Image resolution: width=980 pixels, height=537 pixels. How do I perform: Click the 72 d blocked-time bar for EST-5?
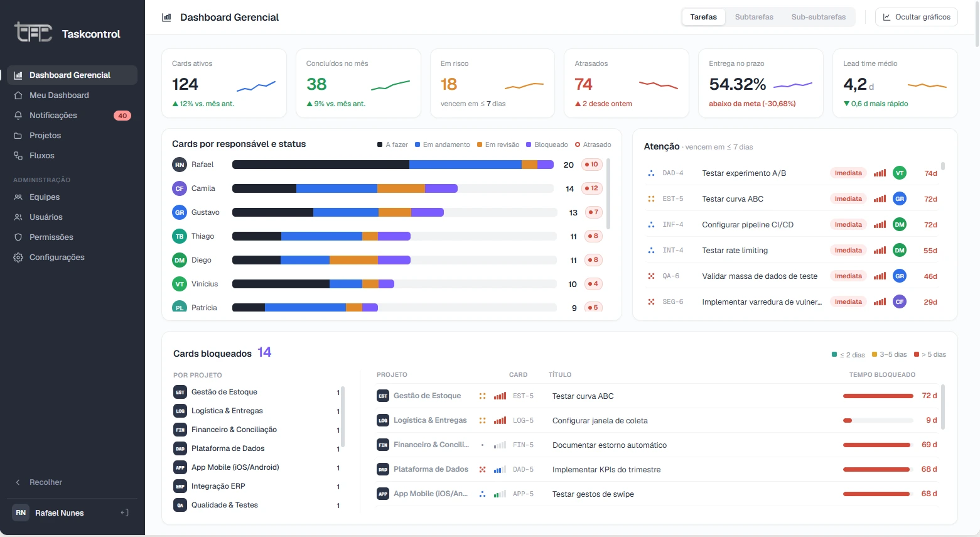click(x=878, y=396)
